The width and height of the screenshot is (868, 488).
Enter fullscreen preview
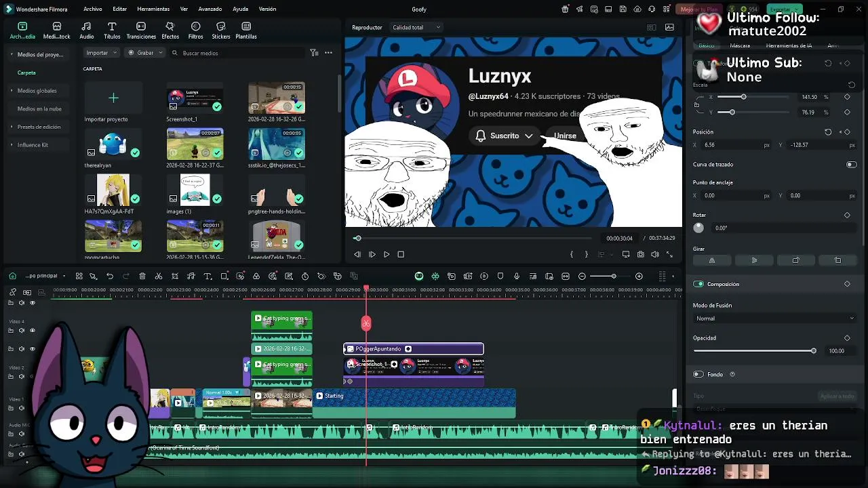[x=669, y=254]
